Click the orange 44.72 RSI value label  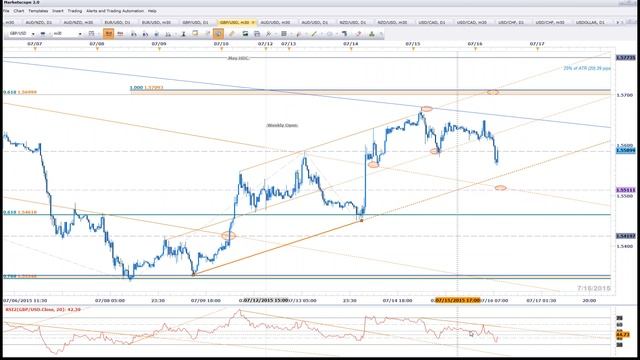(x=623, y=335)
